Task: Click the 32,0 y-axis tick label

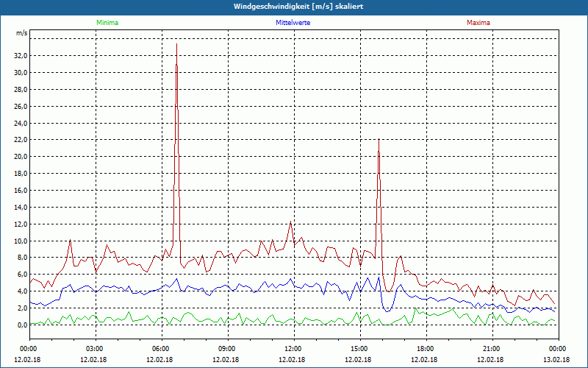Action: (x=20, y=56)
